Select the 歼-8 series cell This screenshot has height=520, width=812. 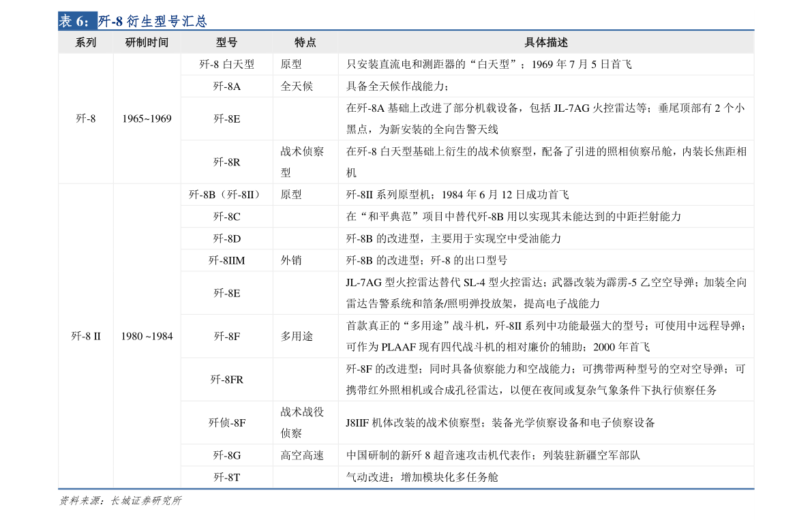(85, 119)
